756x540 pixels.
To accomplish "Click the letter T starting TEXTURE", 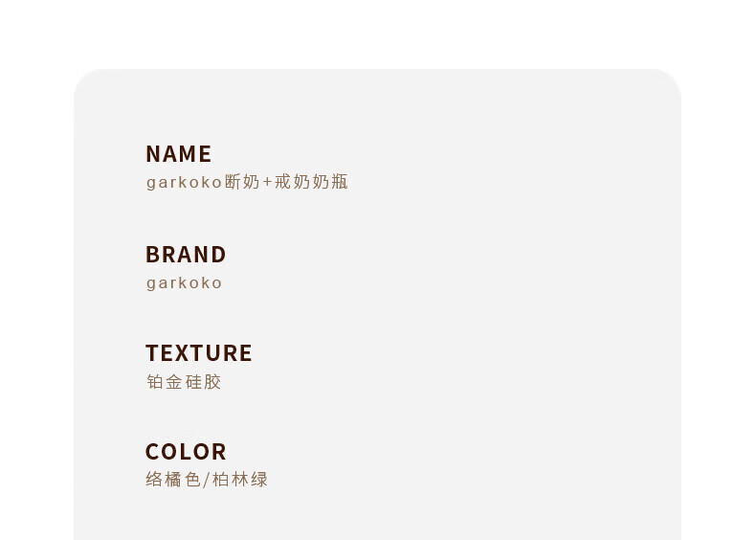I will [152, 352].
